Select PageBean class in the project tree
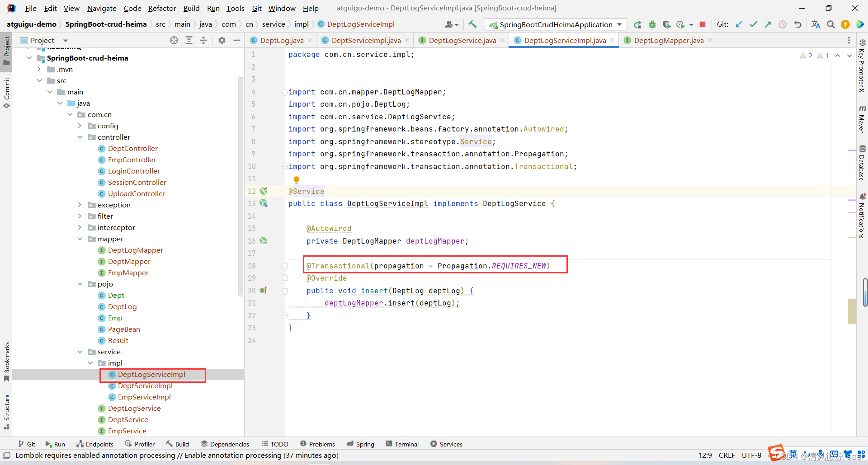The height and width of the screenshot is (465, 868). (x=124, y=329)
